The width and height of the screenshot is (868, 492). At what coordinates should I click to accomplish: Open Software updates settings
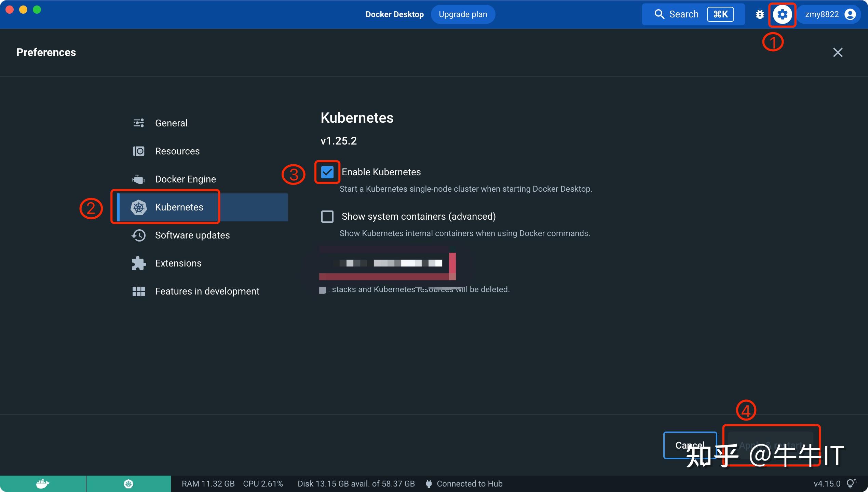[x=192, y=235]
